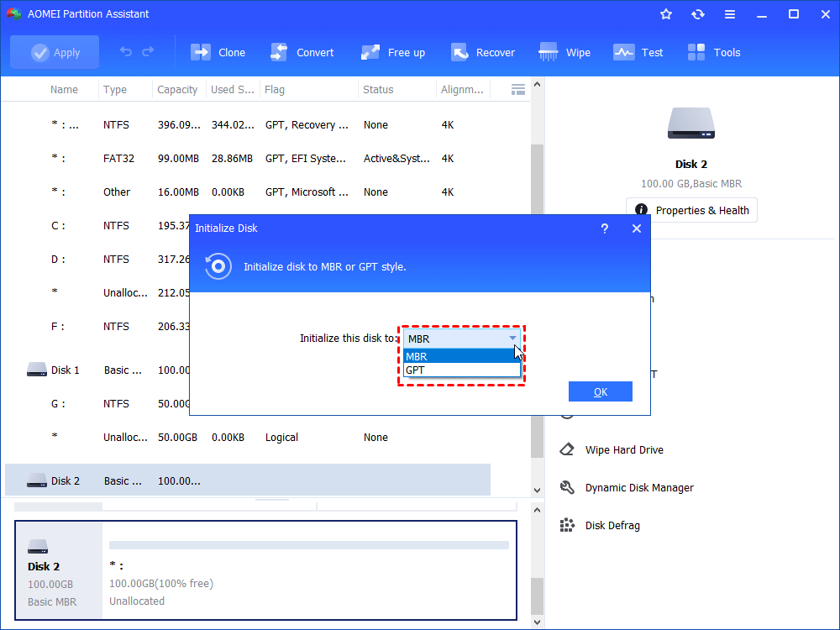Collapse the partition style combo box arrow
Image resolution: width=840 pixels, height=630 pixels.
click(512, 339)
